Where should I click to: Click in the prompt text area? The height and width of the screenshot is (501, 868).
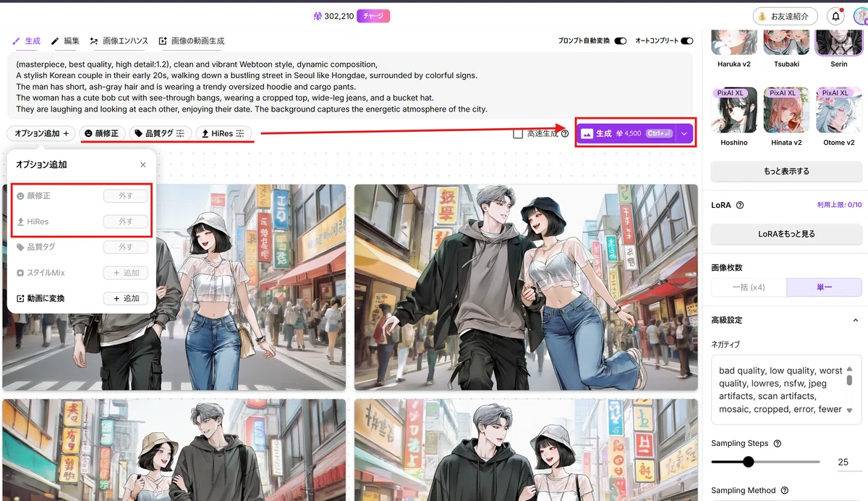click(350, 85)
